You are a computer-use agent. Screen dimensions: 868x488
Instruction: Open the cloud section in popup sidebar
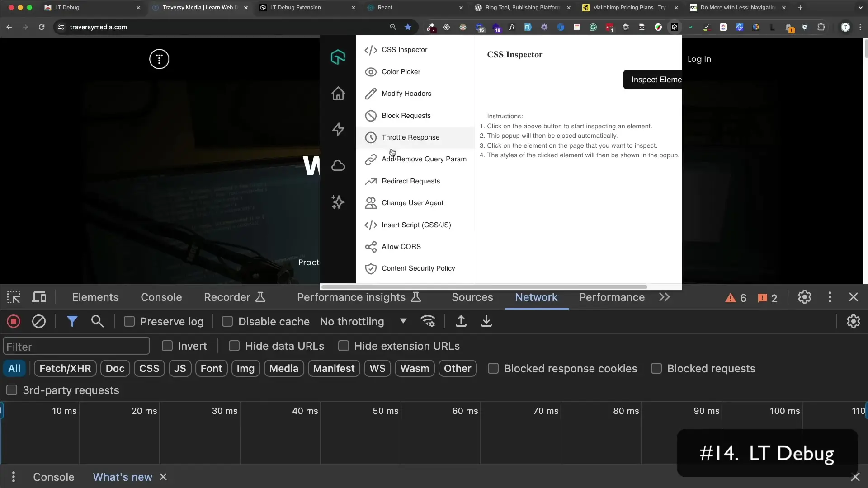(338, 166)
